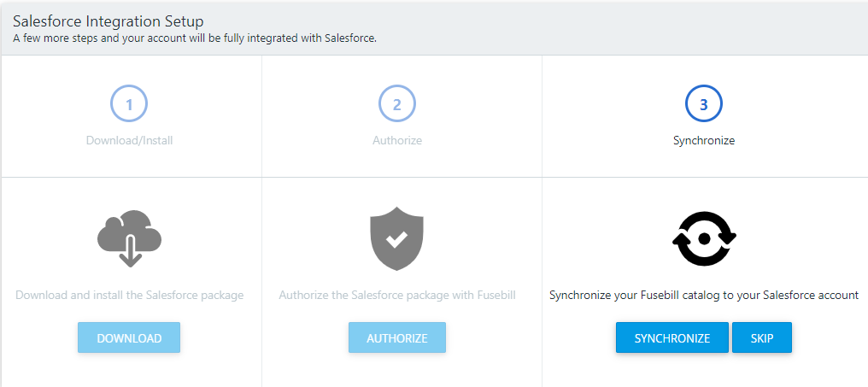Viewport: 868px width, 387px height.
Task: Start sync with the SYNCHRONIZE button
Action: (x=672, y=337)
